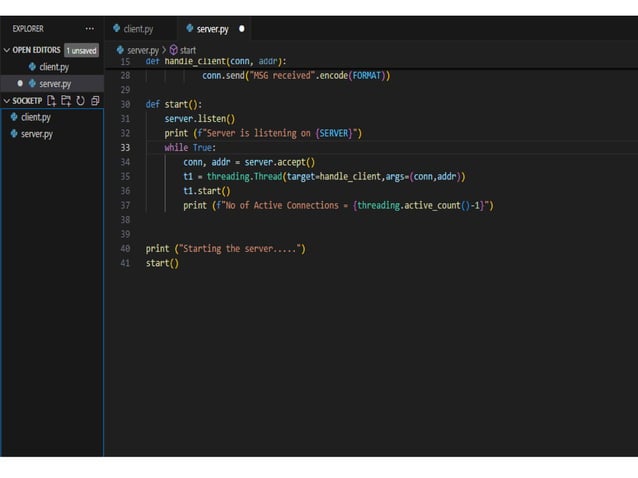Click the '1 unsaved' badge
The width and height of the screenshot is (638, 478).
pos(82,50)
